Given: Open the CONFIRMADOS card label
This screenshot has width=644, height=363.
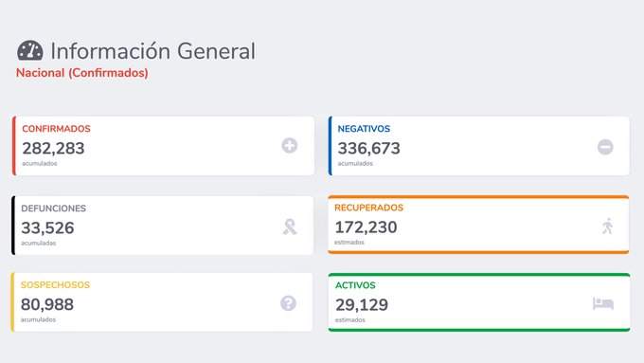Looking at the screenshot, I should pyautogui.click(x=56, y=129).
